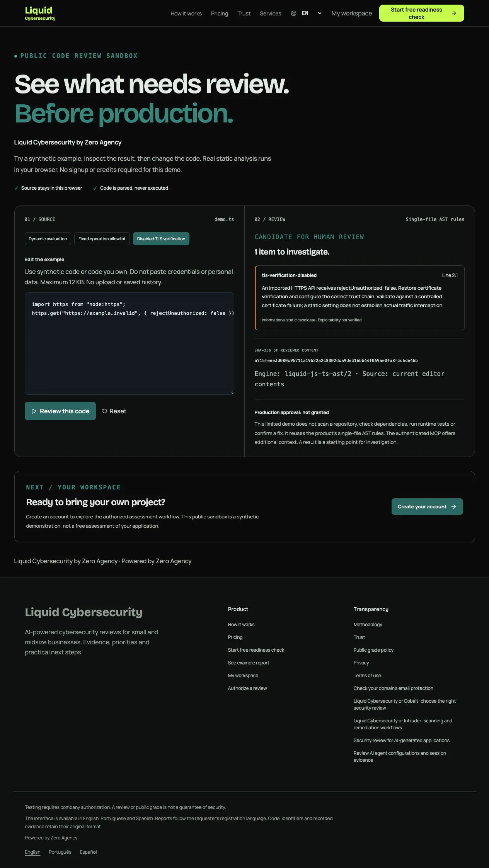
Task: Switch language to English in footer
Action: click(32, 852)
